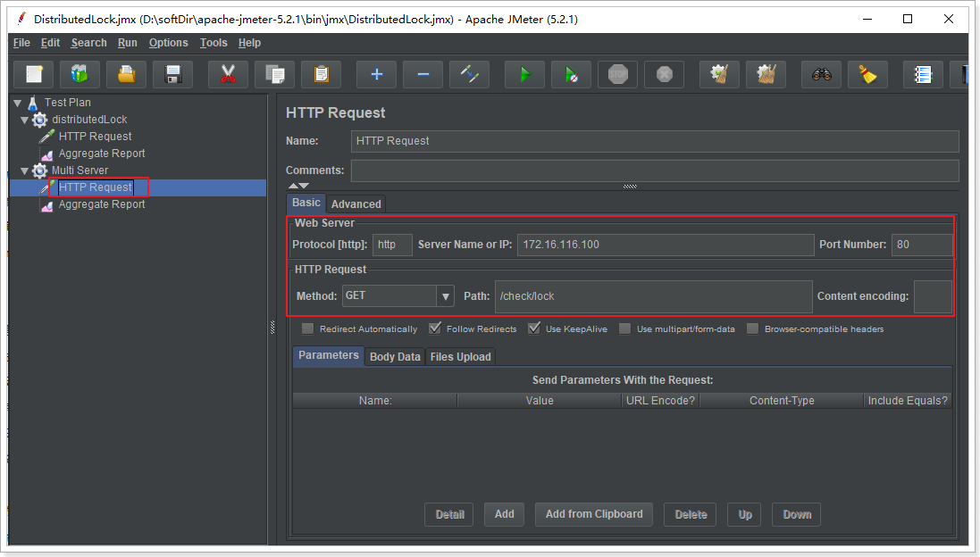Save the test plan with floppy icon
The width and height of the screenshot is (980, 557).
[x=172, y=75]
